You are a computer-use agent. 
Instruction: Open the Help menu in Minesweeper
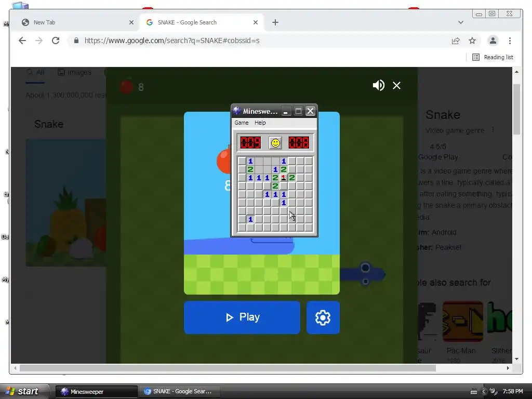coord(260,123)
